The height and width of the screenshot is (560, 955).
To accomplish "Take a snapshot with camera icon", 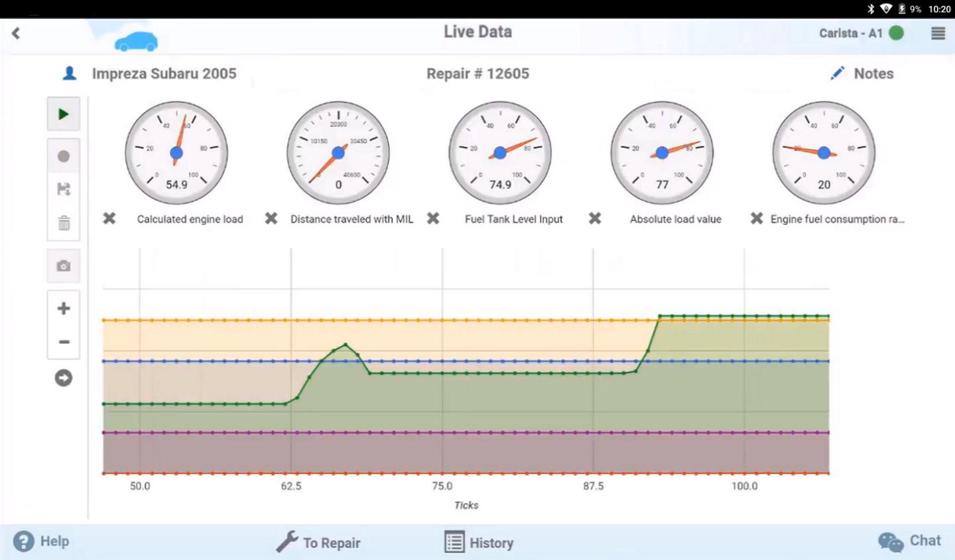I will [64, 266].
